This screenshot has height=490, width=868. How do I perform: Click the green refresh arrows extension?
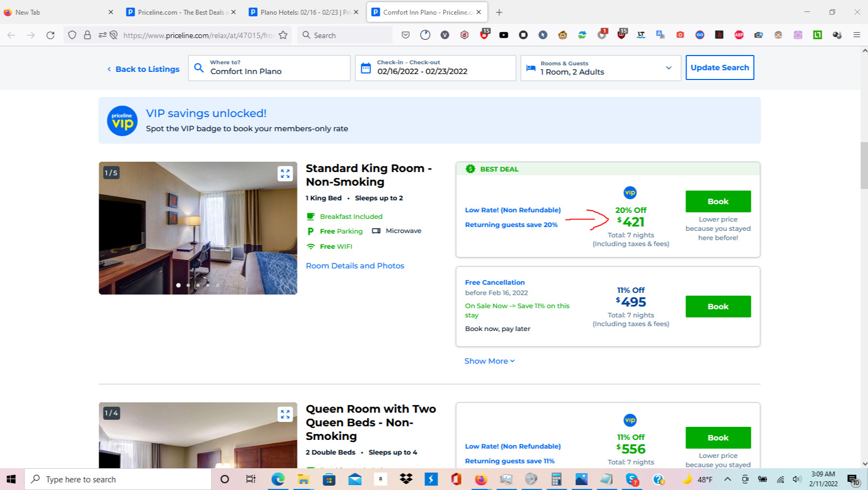point(582,35)
